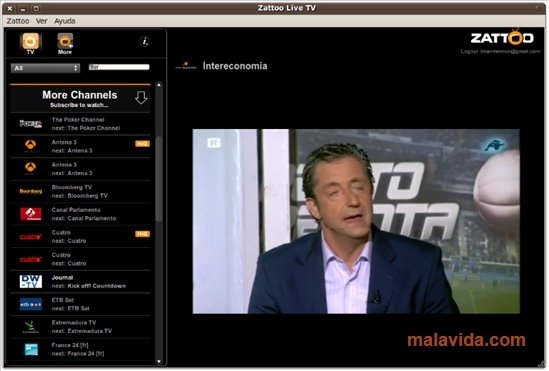The width and height of the screenshot is (549, 371).
Task: Minimize the Zattoo Live TV window
Action: [x=22, y=8]
